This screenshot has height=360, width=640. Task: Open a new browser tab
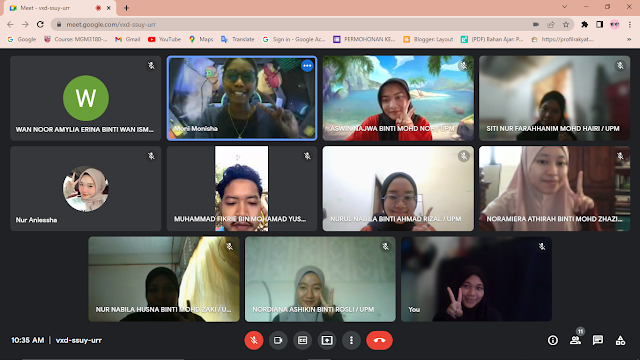126,8
